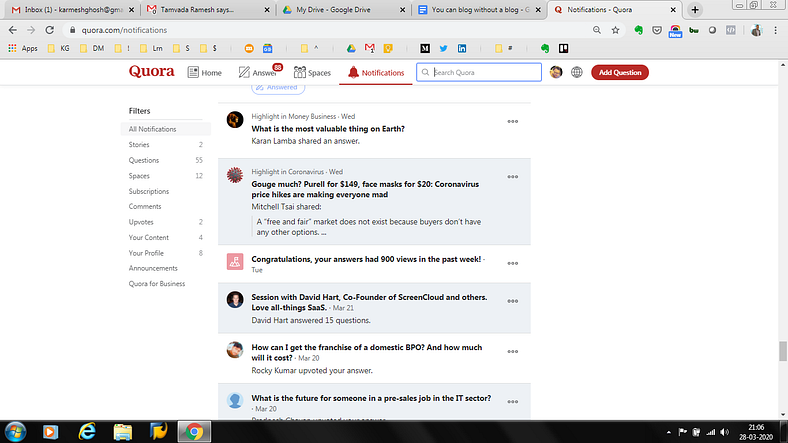Open the language globe menu
788x443 pixels.
click(x=576, y=72)
